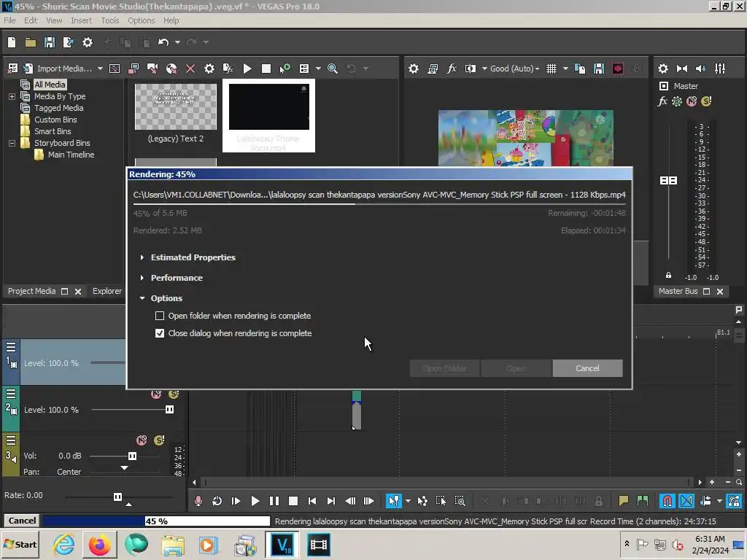Click the Dim output speaker icon
The width and height of the screenshot is (747, 560).
pyautogui.click(x=701, y=69)
